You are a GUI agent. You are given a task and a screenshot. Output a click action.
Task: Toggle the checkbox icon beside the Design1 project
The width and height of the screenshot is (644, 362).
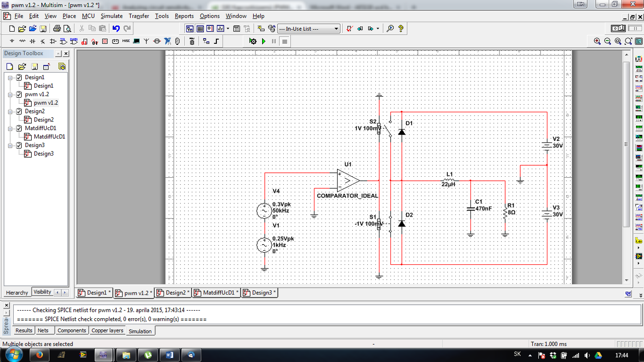click(x=19, y=78)
